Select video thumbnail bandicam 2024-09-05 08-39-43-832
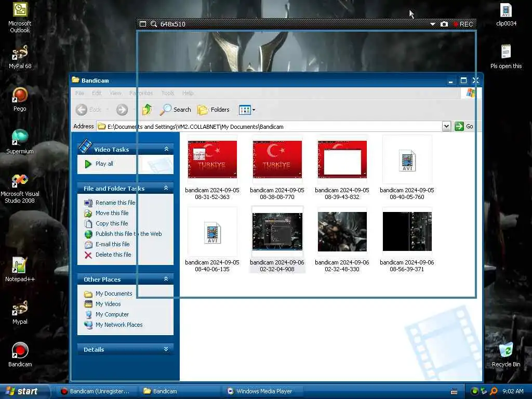The image size is (532, 399). (x=342, y=159)
